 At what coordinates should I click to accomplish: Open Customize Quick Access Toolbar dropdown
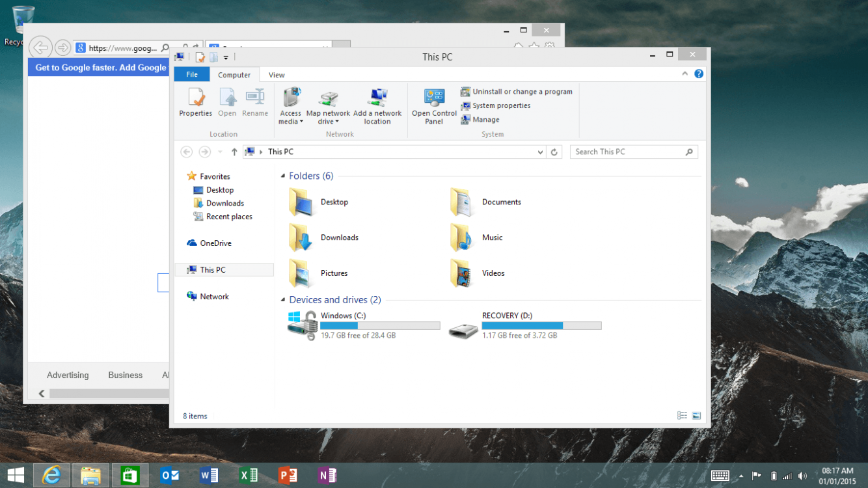(x=226, y=58)
